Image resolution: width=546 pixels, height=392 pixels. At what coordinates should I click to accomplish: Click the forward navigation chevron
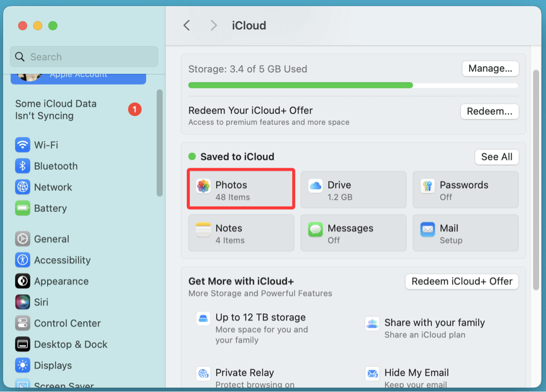(x=213, y=25)
